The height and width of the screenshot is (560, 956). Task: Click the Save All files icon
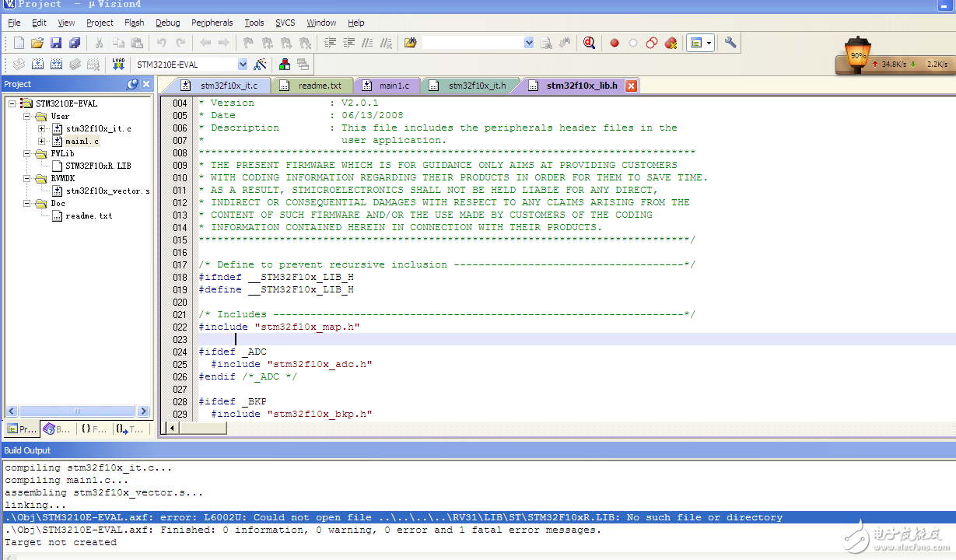[x=75, y=44]
